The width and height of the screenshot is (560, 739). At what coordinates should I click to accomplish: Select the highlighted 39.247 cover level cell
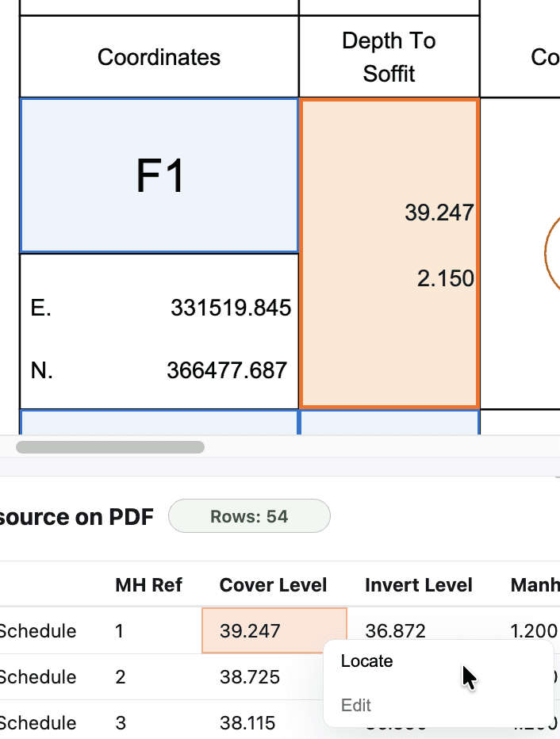click(274, 630)
